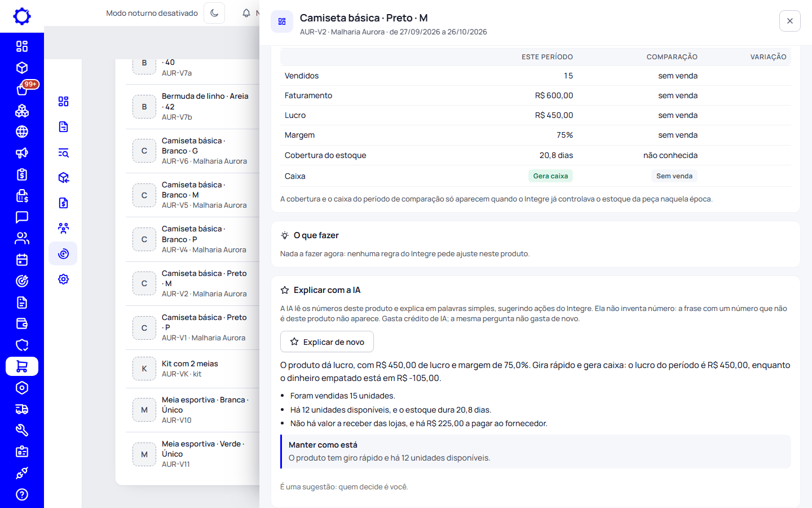This screenshot has height=508, width=812.
Task: Click the Cobertura do estoque label
Action: pyautogui.click(x=325, y=155)
